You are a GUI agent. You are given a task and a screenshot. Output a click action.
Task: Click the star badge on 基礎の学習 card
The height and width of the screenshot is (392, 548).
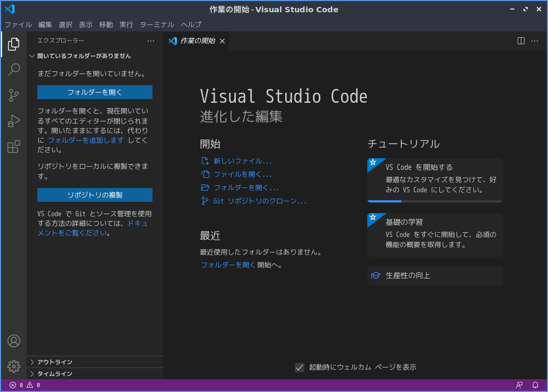point(373,217)
